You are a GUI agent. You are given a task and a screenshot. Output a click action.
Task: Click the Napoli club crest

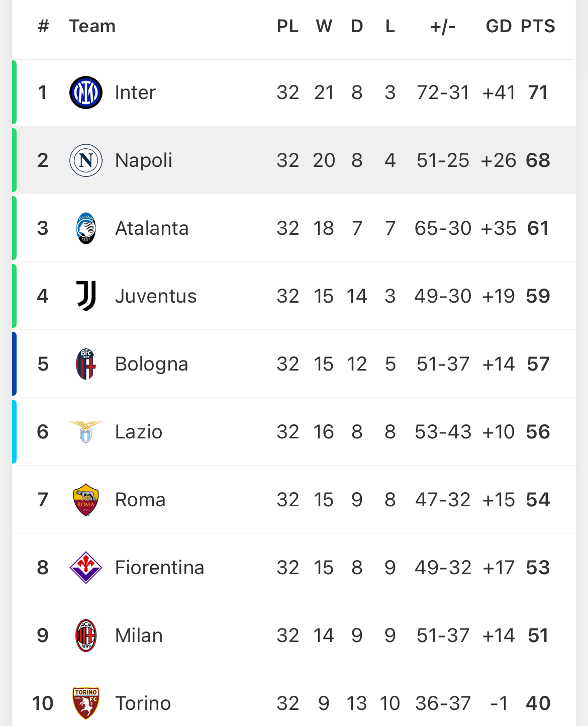(86, 160)
